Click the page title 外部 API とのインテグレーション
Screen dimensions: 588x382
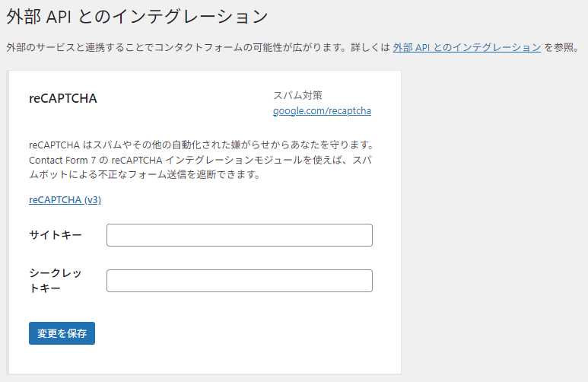click(137, 17)
